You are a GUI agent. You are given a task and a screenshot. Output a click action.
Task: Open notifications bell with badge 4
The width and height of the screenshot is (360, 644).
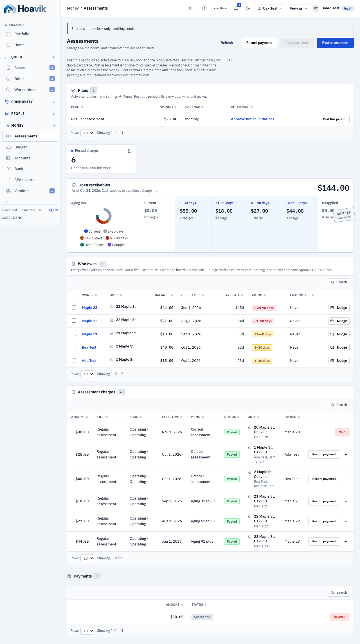[236, 8]
